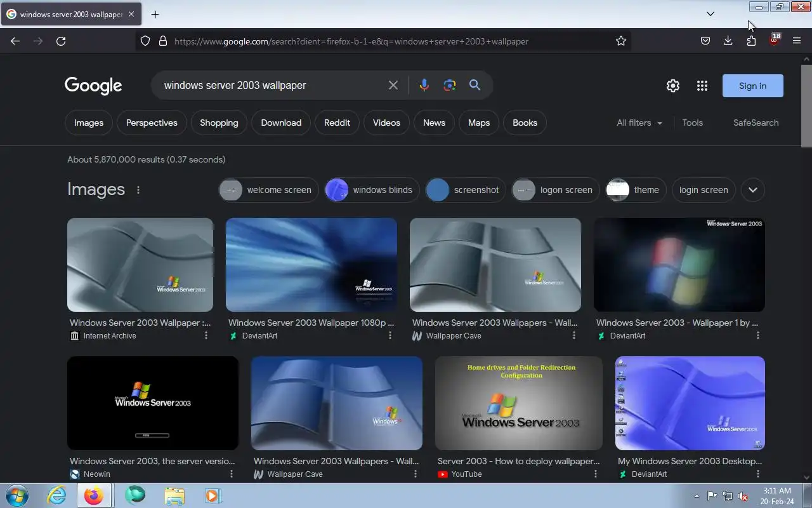
Task: Filter images by windows blinds chip
Action: coord(372,190)
